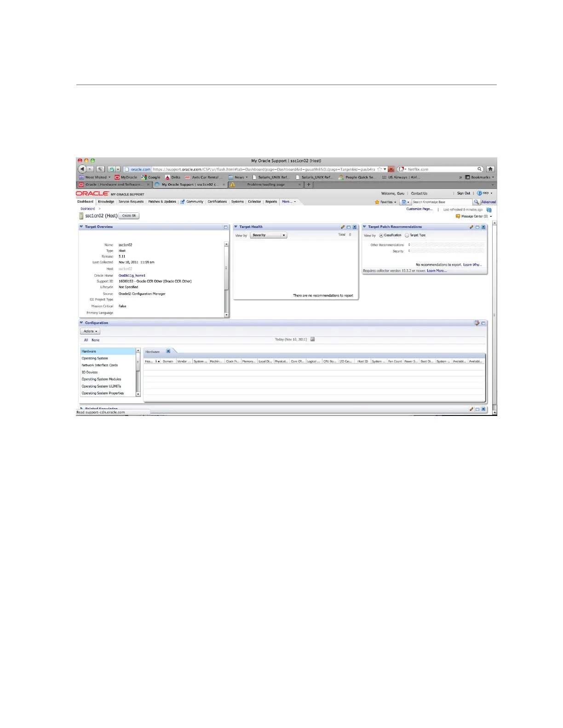Click Learn More... under collector version note
The width and height of the screenshot is (563, 728).
(437, 271)
